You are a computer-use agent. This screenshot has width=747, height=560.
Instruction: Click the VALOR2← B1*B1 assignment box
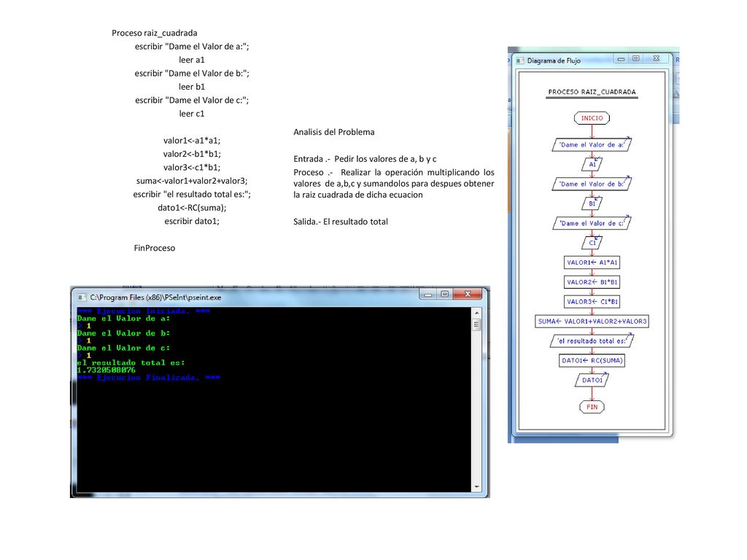592,282
